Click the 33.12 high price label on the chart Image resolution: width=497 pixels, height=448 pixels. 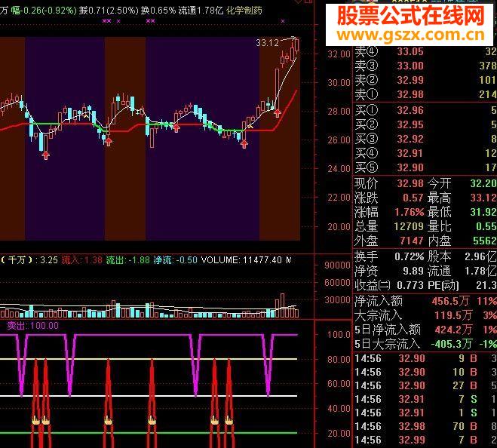click(x=267, y=42)
